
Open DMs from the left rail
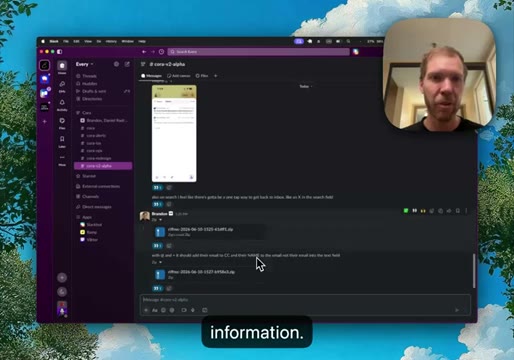[x=62, y=85]
